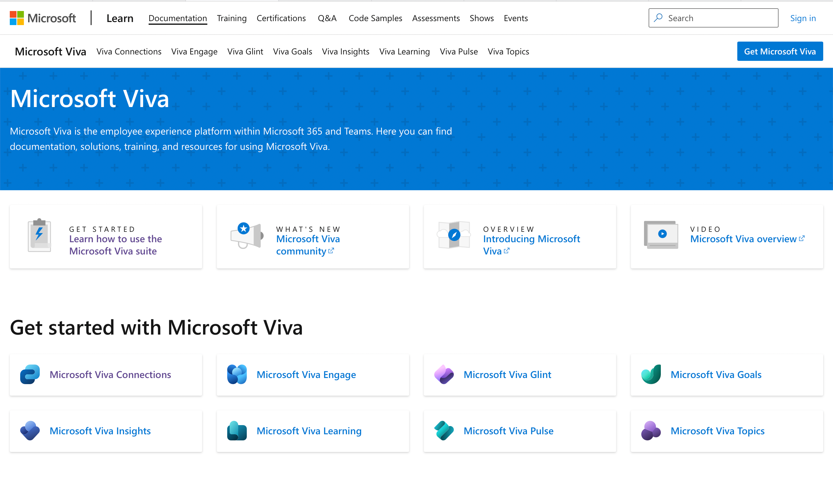Open Viva Connections in secondary nav
The image size is (833, 504).
[129, 51]
